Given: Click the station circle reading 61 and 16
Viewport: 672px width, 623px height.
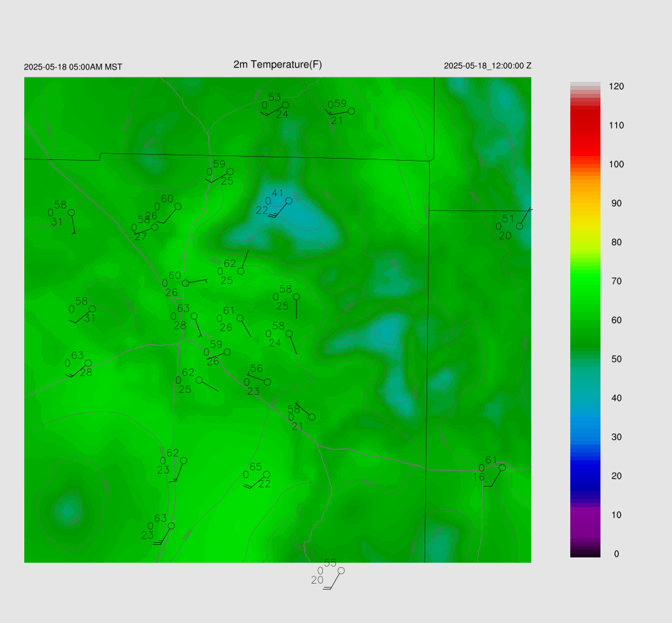Looking at the screenshot, I should 502,468.
